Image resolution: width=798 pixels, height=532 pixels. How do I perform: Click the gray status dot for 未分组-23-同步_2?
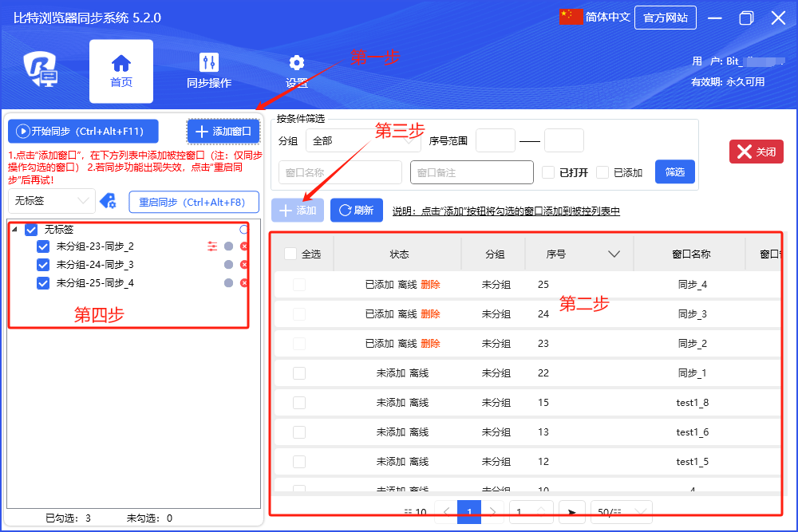pos(229,246)
